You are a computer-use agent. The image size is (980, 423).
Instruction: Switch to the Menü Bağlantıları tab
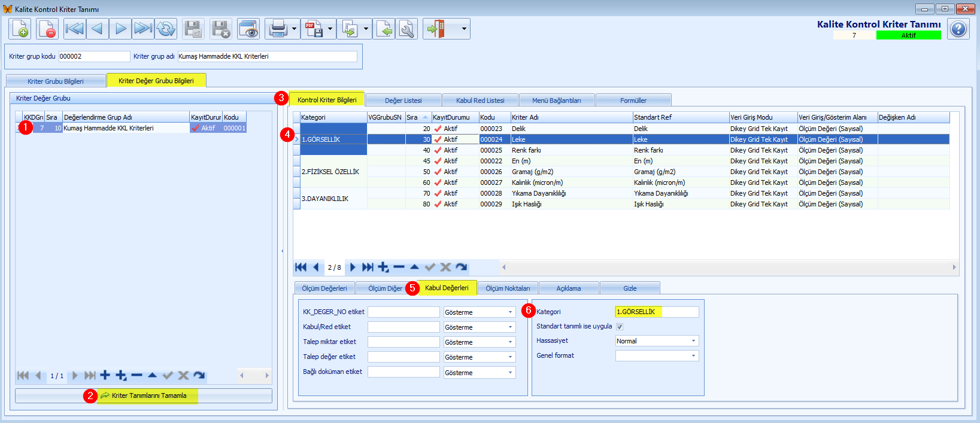click(557, 101)
